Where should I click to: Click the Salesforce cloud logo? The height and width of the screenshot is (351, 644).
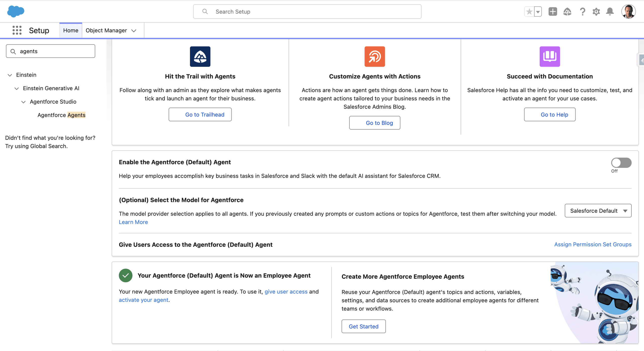16,12
